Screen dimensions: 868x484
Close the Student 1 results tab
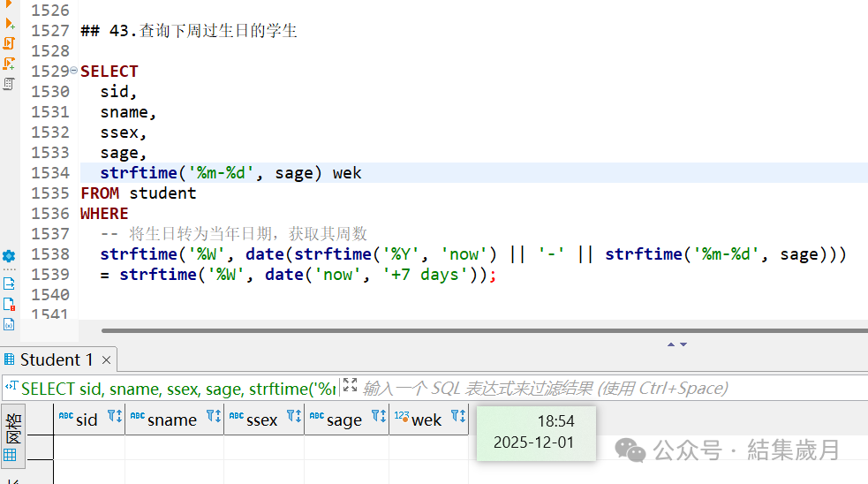click(106, 360)
